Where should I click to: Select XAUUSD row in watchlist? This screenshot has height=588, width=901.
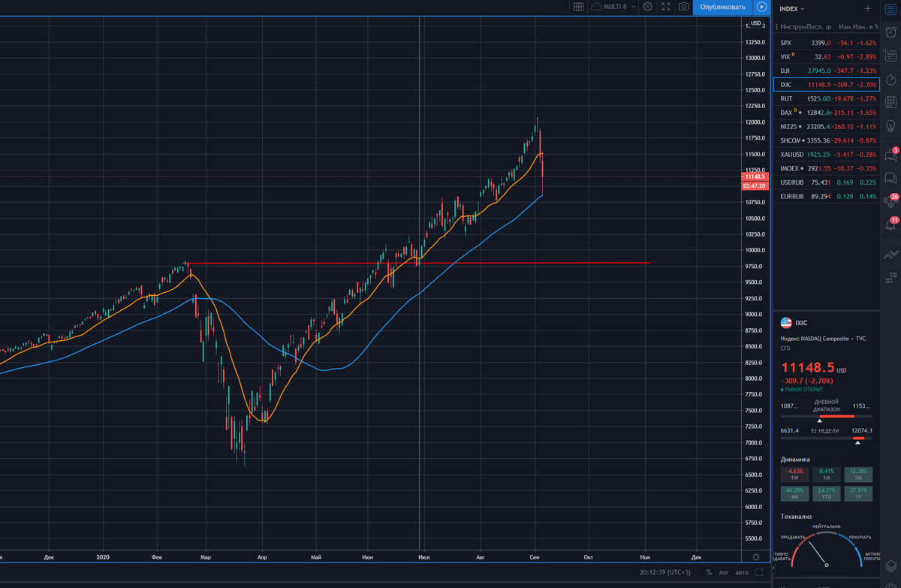(x=826, y=154)
